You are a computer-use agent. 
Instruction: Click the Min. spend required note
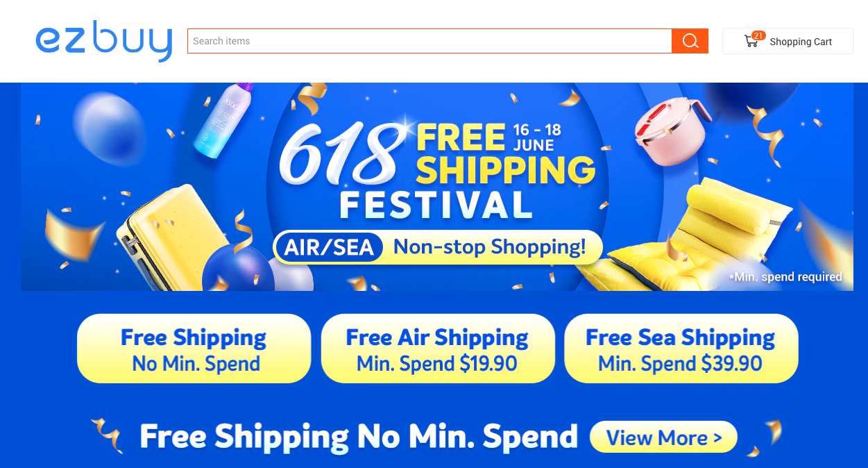click(785, 277)
